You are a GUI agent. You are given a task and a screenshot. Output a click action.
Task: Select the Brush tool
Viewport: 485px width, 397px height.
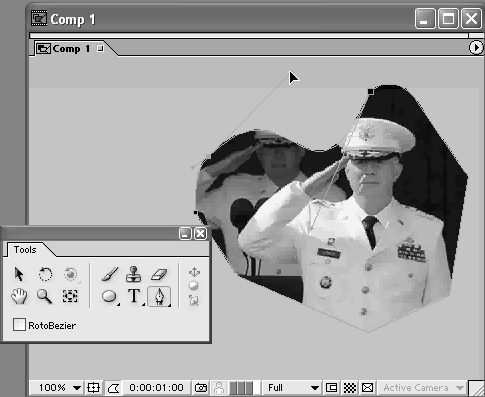pos(110,274)
